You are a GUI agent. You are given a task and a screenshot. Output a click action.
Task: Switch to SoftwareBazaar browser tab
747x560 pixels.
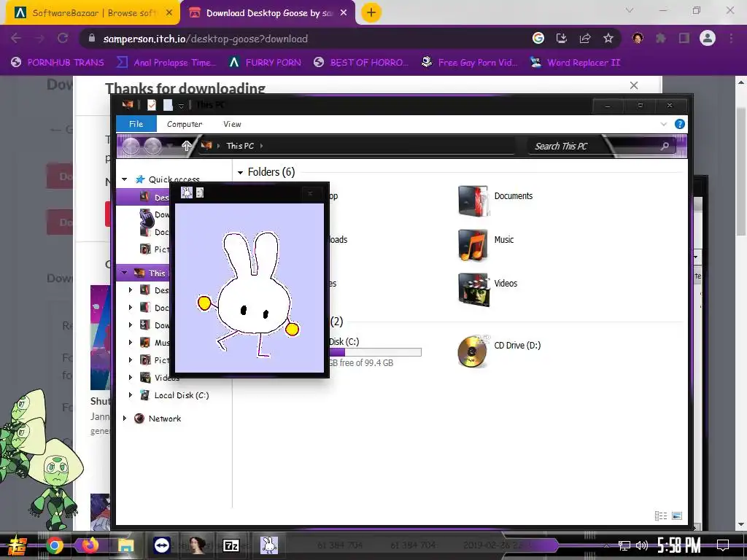(x=93, y=13)
